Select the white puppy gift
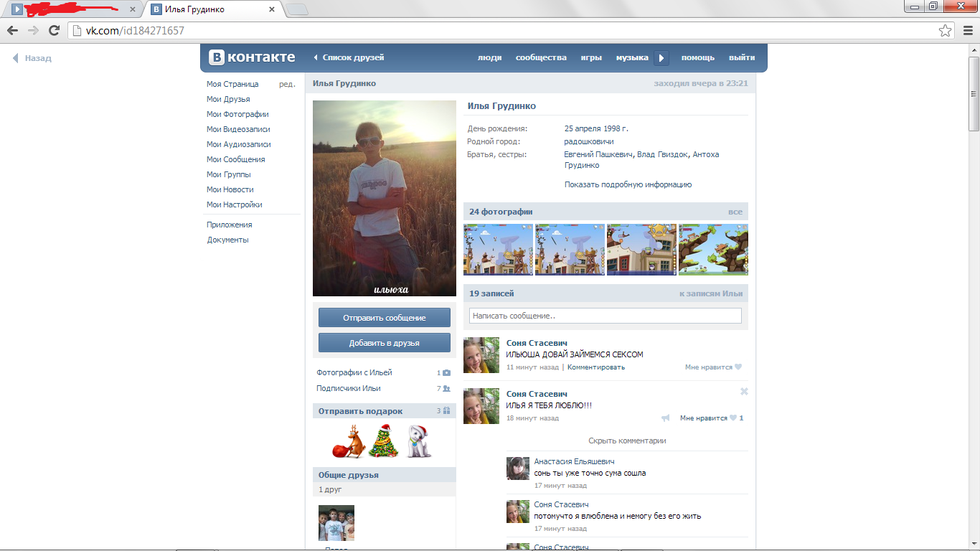This screenshot has height=551, width=980. [x=419, y=441]
